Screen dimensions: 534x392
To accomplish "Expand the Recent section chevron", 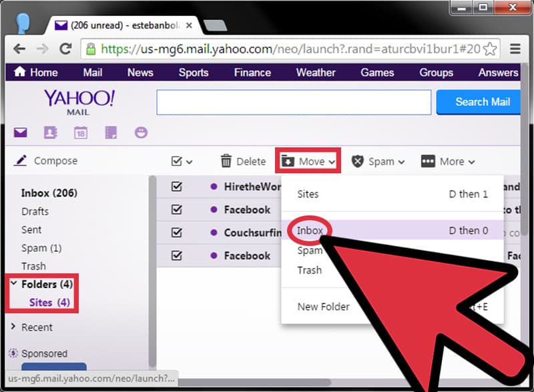I will click(13, 326).
